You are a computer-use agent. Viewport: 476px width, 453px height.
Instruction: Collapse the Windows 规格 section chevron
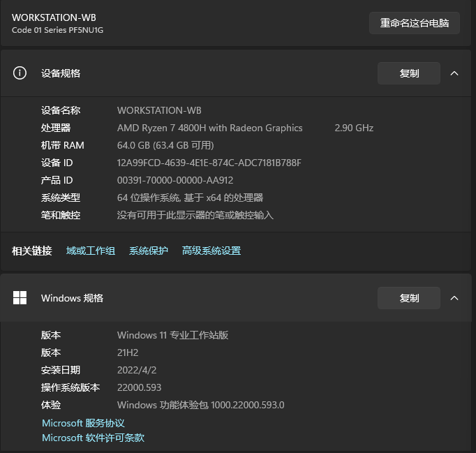point(454,298)
